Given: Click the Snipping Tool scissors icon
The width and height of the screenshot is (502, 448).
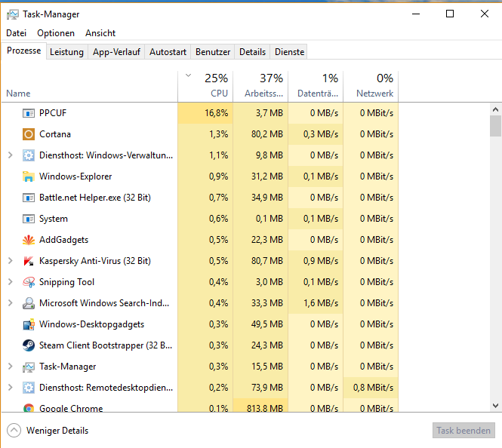Looking at the screenshot, I should pos(29,282).
